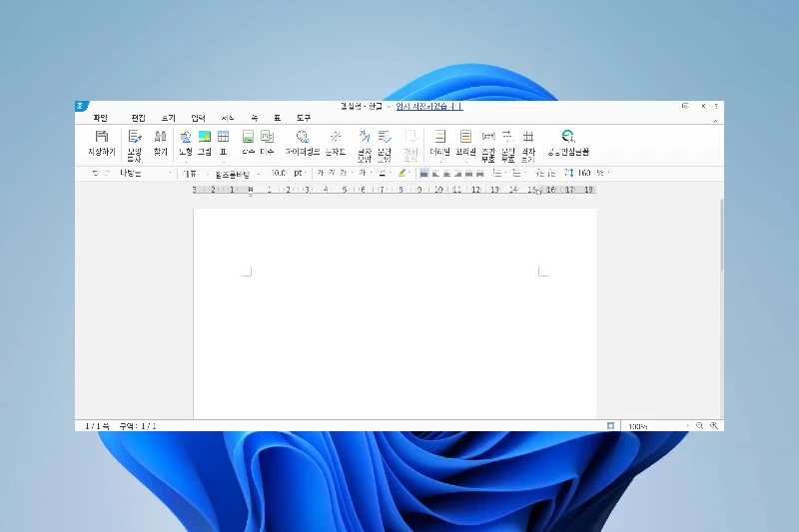This screenshot has height=532, width=799.
Task: Open the 도구 (Tools) menu
Action: click(x=304, y=118)
